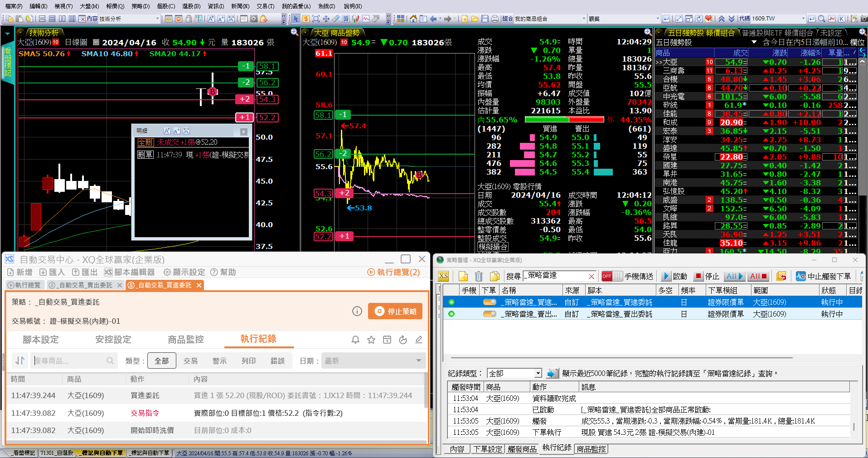Click the pencil edit icon in strategy panel
Screen dimensions: 868x458
pyautogui.click(x=419, y=340)
